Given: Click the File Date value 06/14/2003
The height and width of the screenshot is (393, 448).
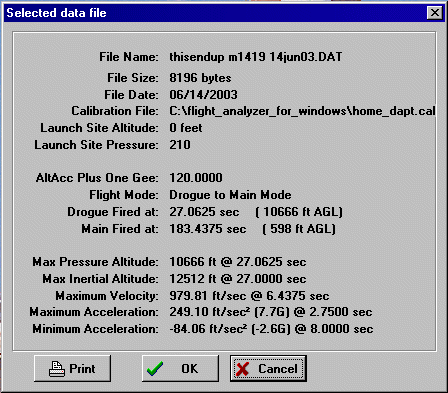Looking at the screenshot, I should (x=203, y=95).
